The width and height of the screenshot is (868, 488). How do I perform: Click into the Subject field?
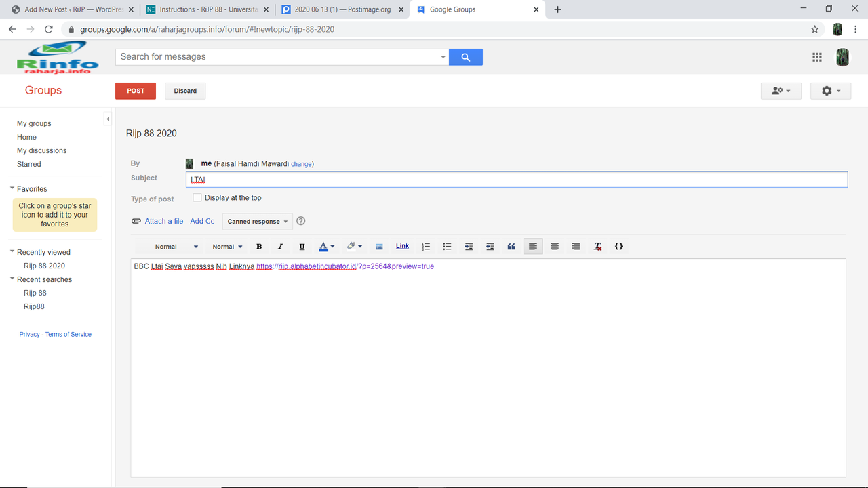[x=517, y=180]
